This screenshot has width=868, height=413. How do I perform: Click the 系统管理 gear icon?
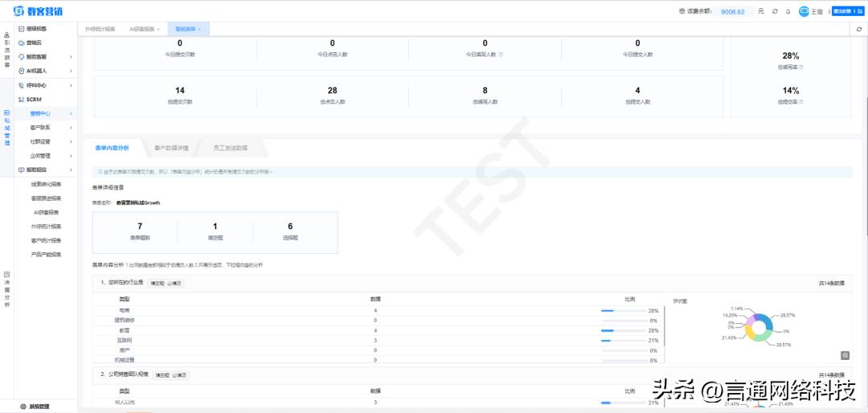point(23,407)
